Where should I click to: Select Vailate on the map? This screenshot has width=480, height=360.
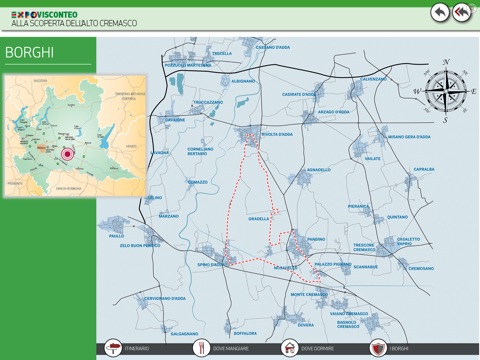[372, 159]
